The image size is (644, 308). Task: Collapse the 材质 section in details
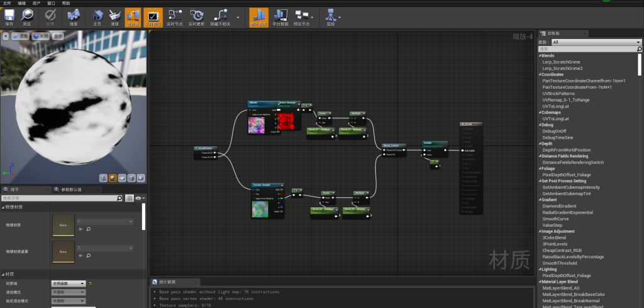pyautogui.click(x=4, y=274)
